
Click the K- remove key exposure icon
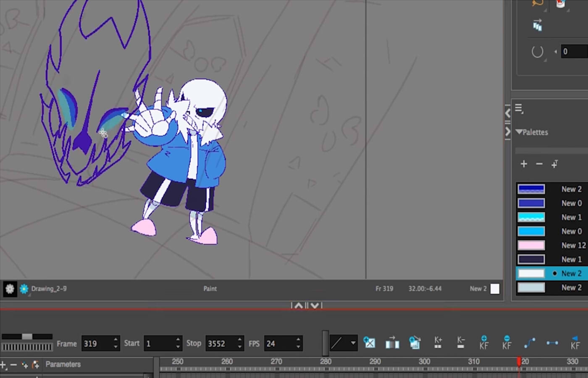[461, 343]
